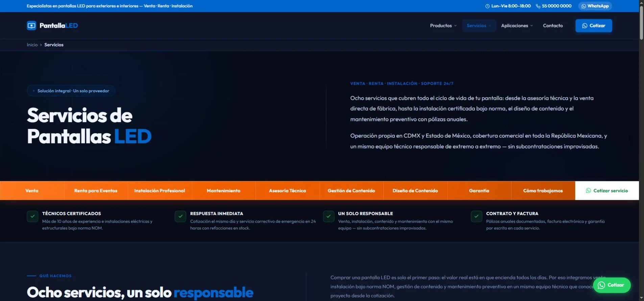Click the green check icon for Contrato y Factura

[x=476, y=216]
